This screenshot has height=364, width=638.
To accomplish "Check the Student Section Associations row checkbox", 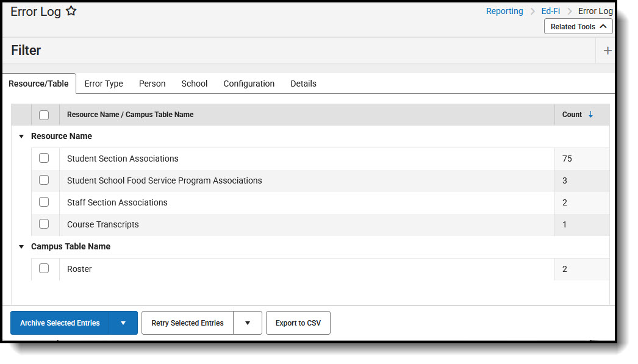I will 44,158.
